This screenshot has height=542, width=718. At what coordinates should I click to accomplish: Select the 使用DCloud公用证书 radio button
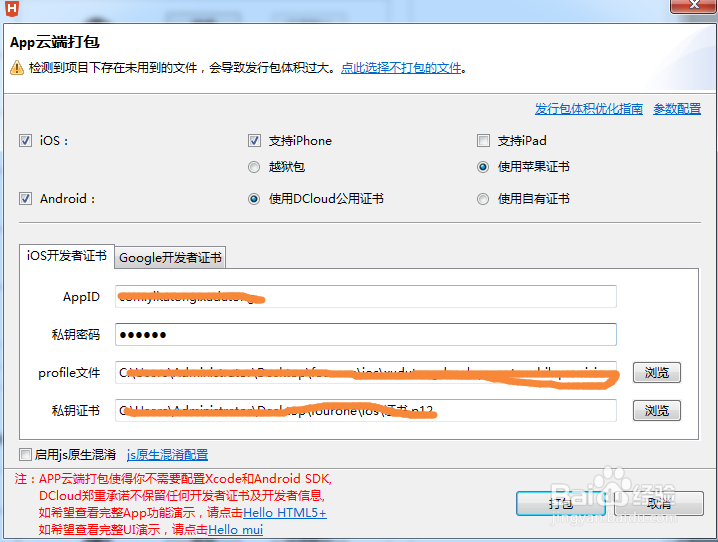pyautogui.click(x=254, y=199)
